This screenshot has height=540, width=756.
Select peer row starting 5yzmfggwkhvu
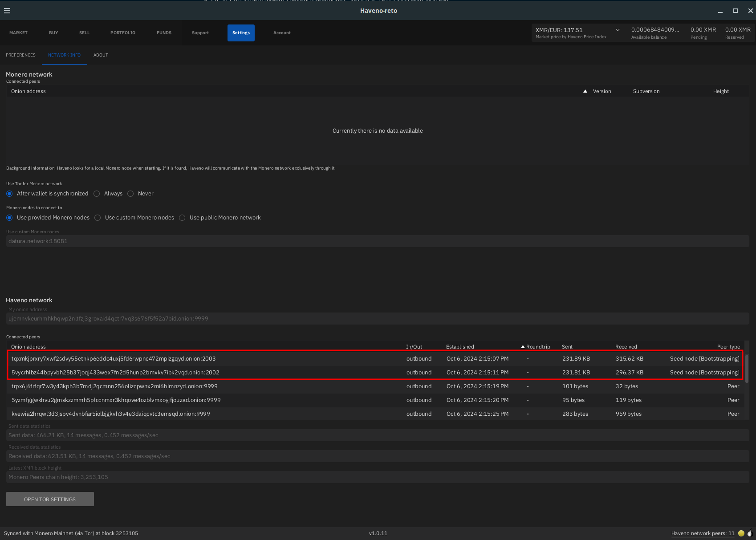click(x=375, y=400)
